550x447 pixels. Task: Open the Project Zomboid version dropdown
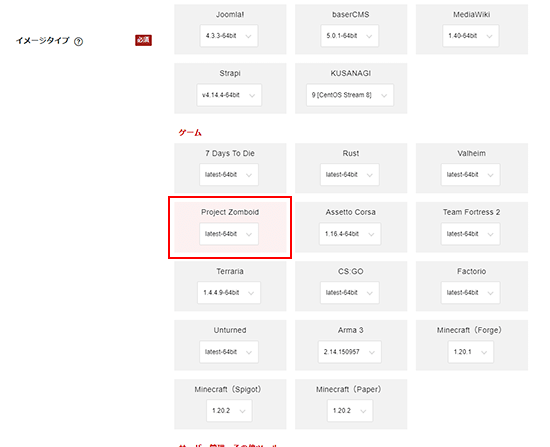(229, 234)
